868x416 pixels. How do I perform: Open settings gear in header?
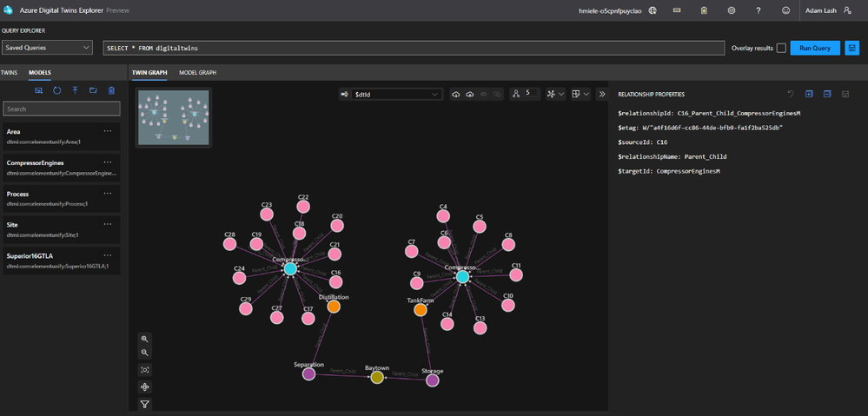tap(732, 10)
